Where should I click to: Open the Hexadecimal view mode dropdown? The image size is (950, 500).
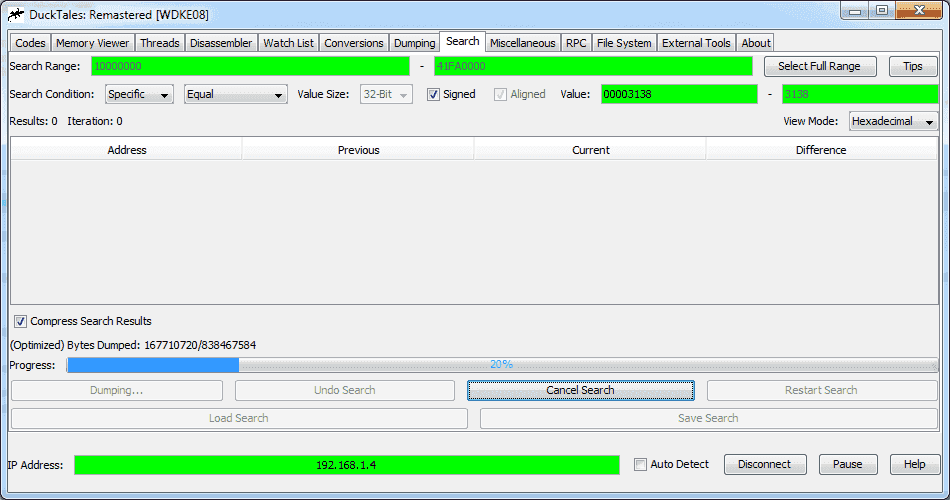(x=893, y=121)
